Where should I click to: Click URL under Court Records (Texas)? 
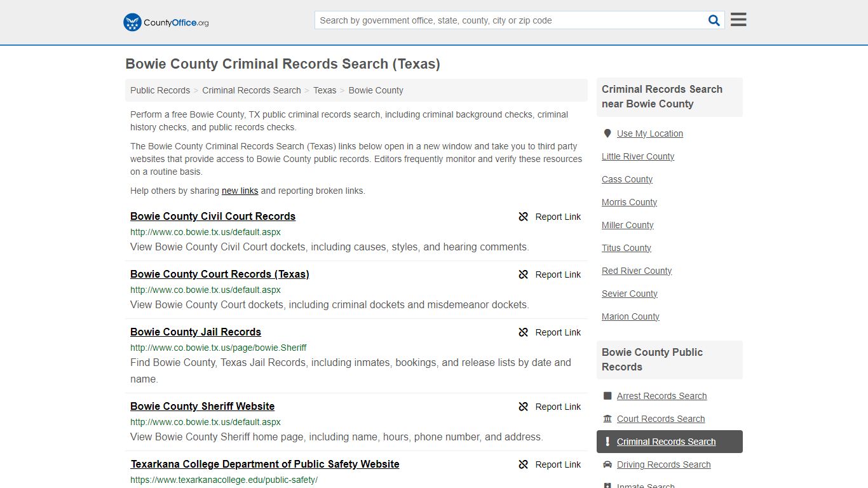coord(205,290)
